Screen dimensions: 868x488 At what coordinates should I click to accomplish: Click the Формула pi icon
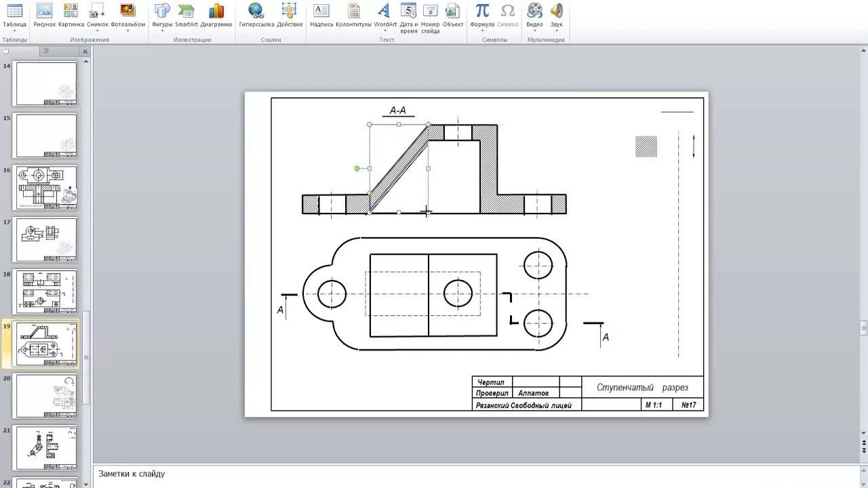click(x=482, y=11)
